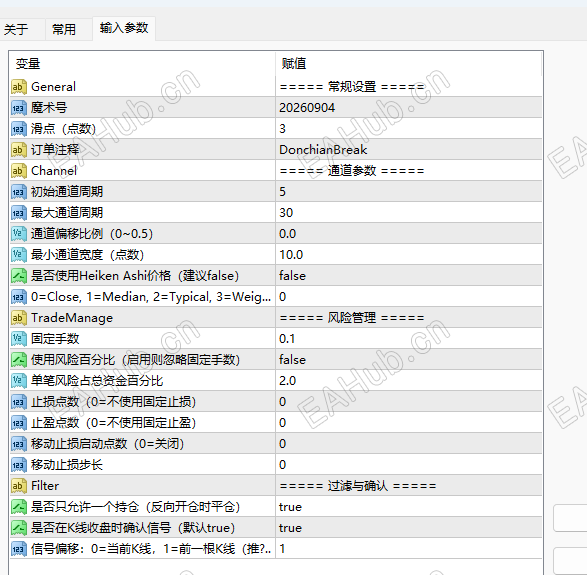Click the Filter variable name
The height and width of the screenshot is (575, 587).
pos(45,486)
